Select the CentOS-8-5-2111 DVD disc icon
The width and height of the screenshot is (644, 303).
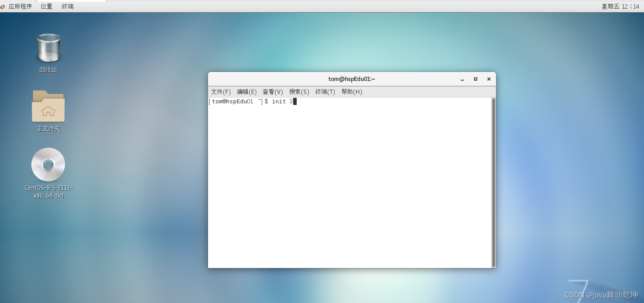click(x=48, y=165)
